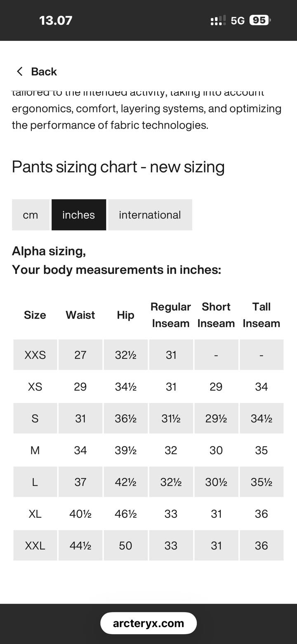Select the XXS size row label
The image size is (297, 644).
[x=35, y=355]
